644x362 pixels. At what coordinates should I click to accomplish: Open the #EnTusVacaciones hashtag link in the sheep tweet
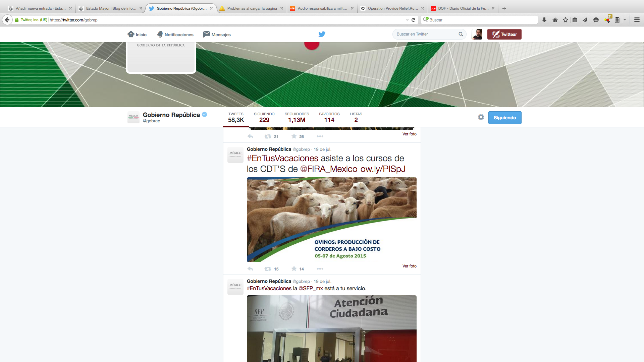coord(282,158)
